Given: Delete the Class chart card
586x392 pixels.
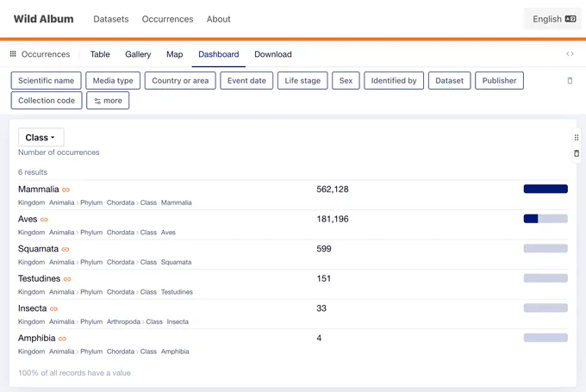Looking at the screenshot, I should pos(577,153).
